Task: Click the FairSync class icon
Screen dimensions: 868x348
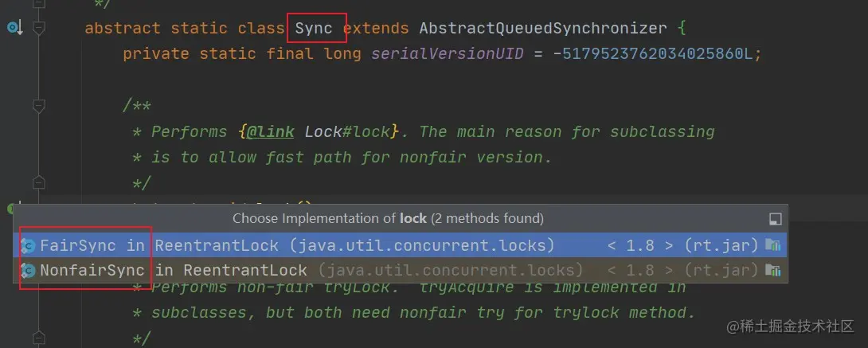Action: point(29,245)
